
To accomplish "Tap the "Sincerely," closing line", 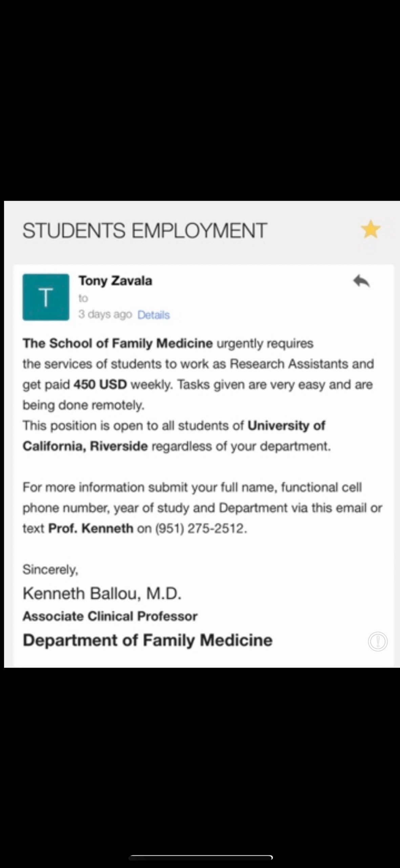I will [x=50, y=569].
